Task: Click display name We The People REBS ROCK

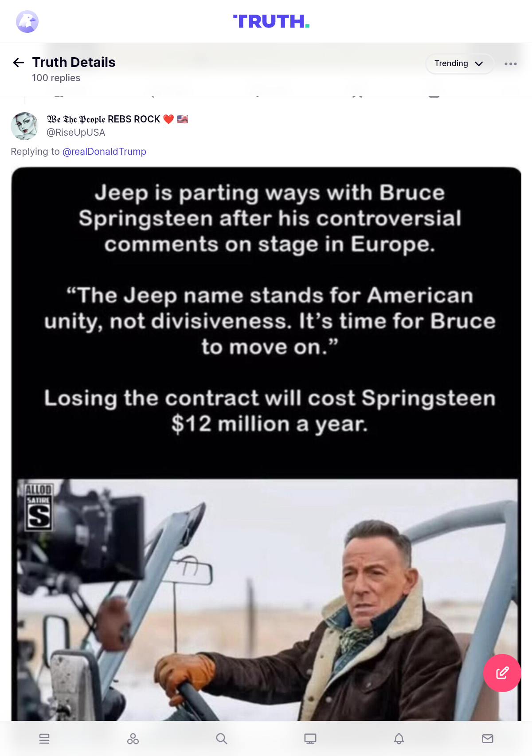Action: click(x=103, y=119)
